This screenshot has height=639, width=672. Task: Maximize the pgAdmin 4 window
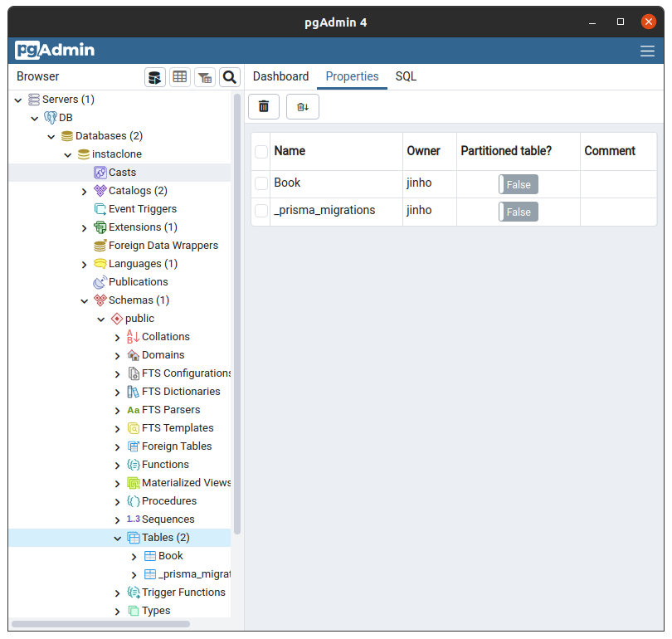(620, 22)
